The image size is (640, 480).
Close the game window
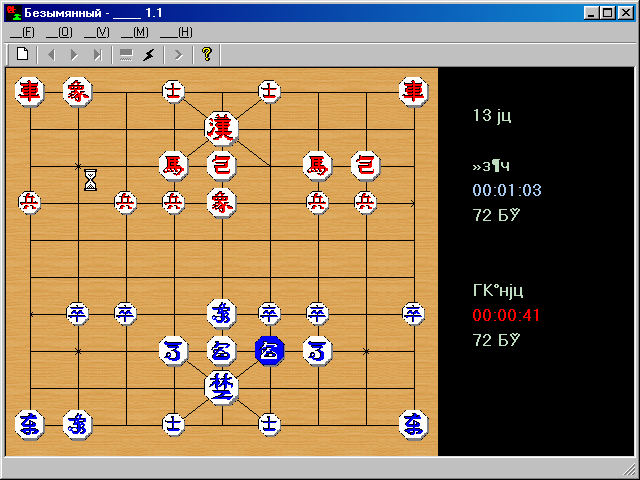tap(626, 13)
